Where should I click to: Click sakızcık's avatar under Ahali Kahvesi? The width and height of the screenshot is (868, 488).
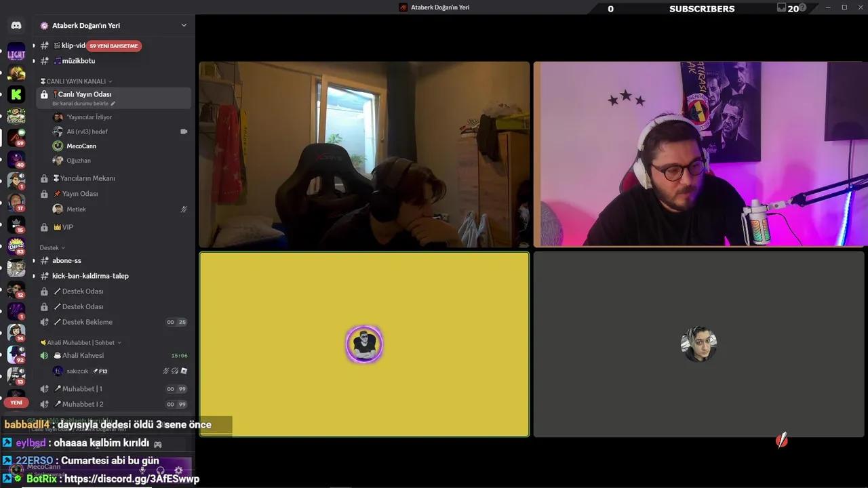(58, 371)
